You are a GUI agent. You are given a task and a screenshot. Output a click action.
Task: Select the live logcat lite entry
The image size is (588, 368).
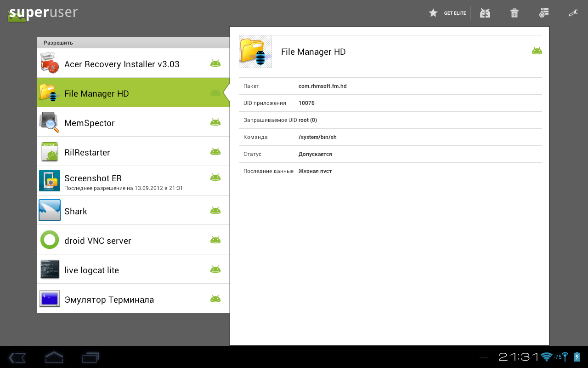tap(133, 269)
